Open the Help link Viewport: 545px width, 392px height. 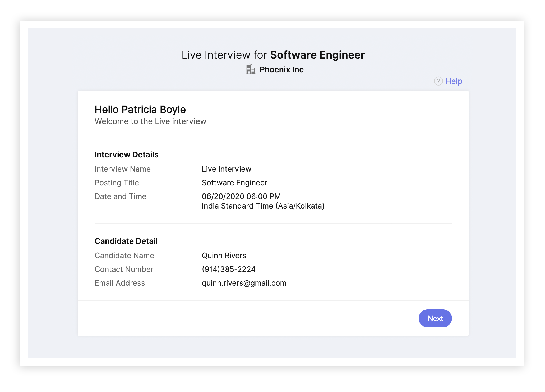click(x=454, y=81)
